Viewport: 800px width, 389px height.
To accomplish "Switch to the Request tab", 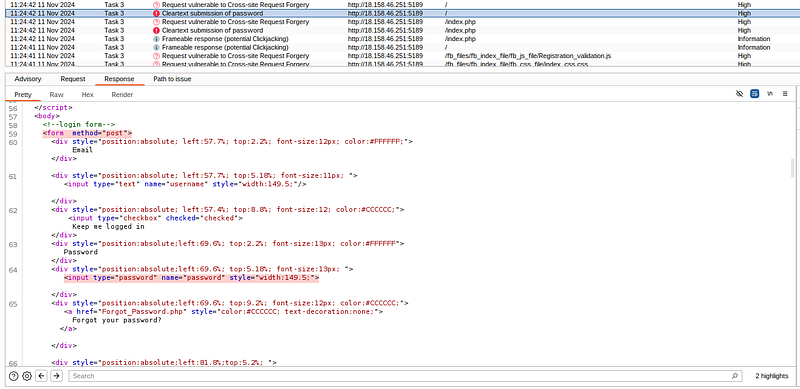I will tap(73, 79).
